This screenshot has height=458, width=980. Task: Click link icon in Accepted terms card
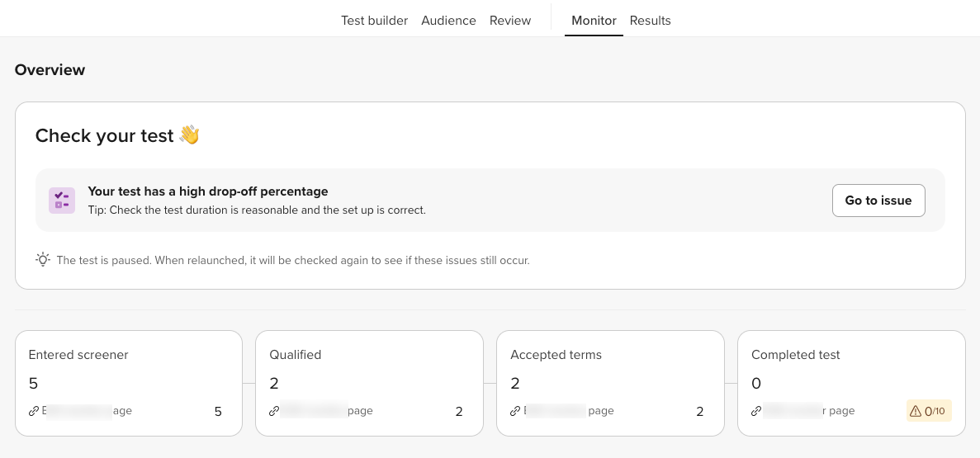515,411
